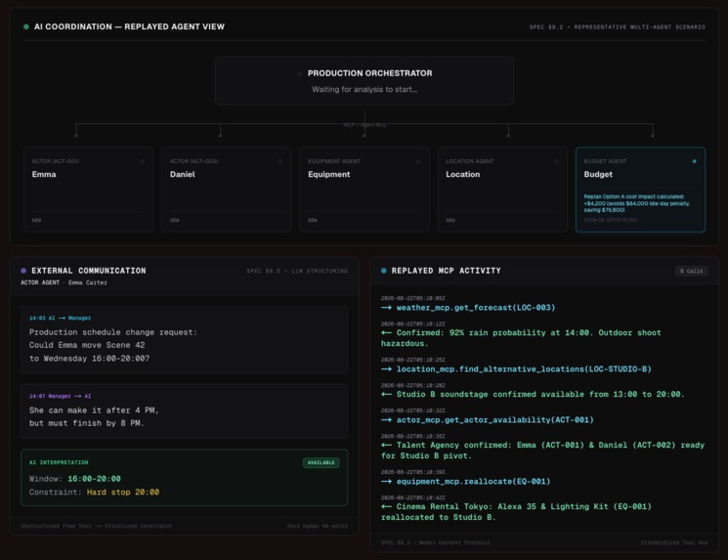728x560 pixels.
Task: Open the Equipment agent card
Action: tap(364, 190)
